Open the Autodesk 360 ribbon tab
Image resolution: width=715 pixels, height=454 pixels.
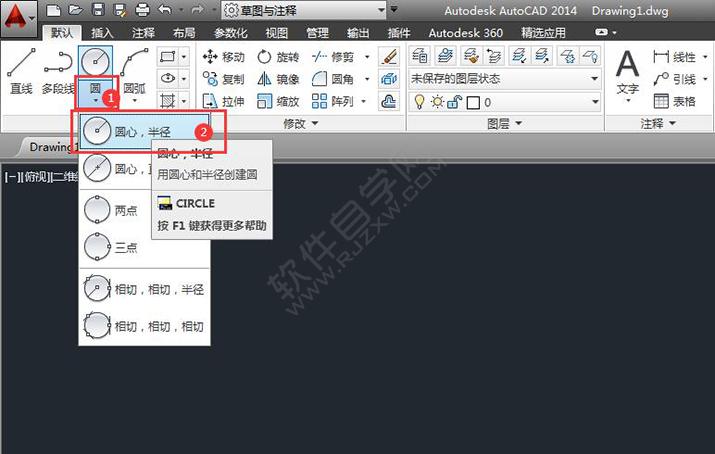click(x=466, y=33)
